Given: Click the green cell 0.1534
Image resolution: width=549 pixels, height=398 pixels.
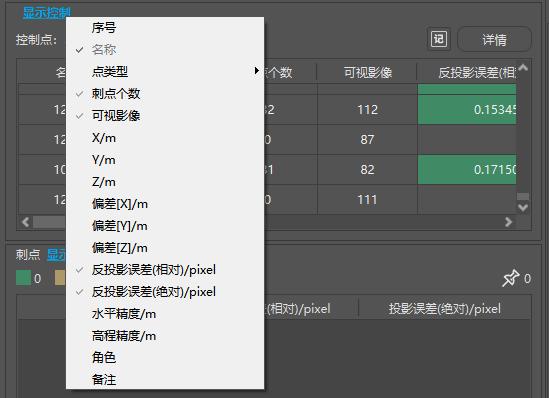Looking at the screenshot, I should tap(467, 110).
